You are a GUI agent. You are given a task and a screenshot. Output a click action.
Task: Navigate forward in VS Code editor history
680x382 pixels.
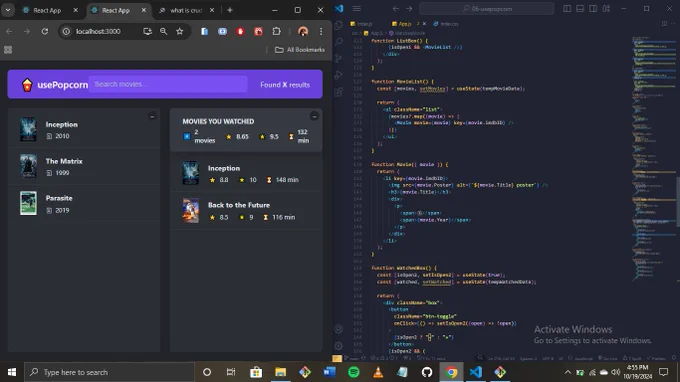(409, 8)
